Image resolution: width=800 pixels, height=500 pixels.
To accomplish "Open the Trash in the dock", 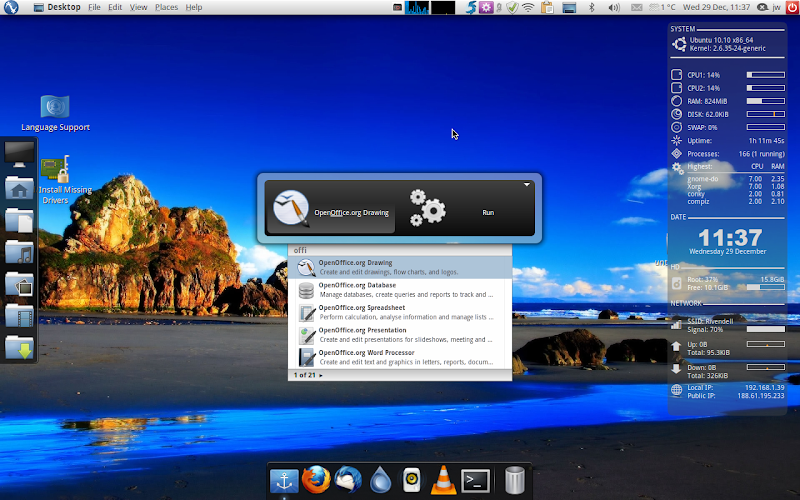I will (x=515, y=481).
